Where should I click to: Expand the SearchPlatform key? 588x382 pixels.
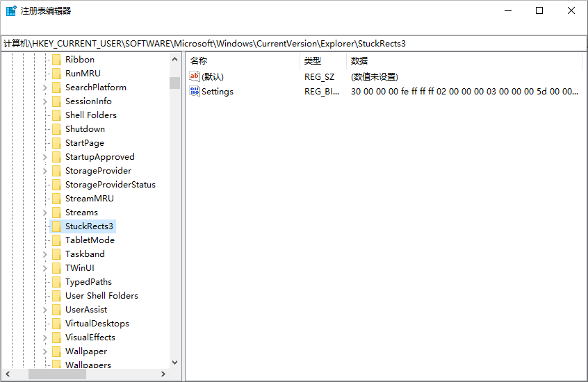coord(45,88)
